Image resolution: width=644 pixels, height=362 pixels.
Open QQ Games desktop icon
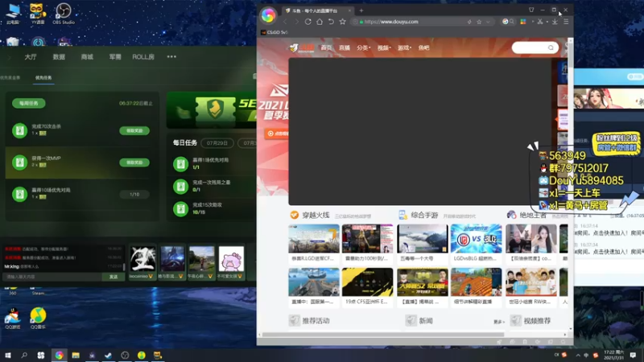coord(13,318)
